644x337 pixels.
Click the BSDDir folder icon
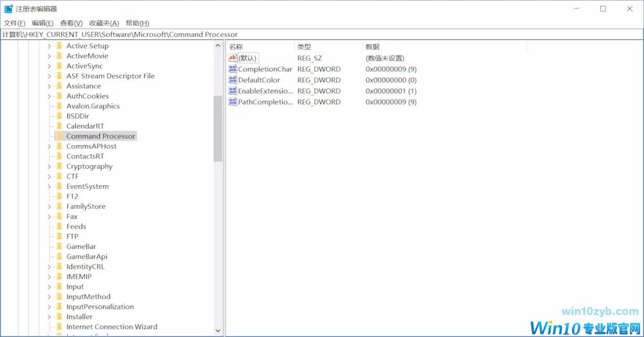coord(59,116)
